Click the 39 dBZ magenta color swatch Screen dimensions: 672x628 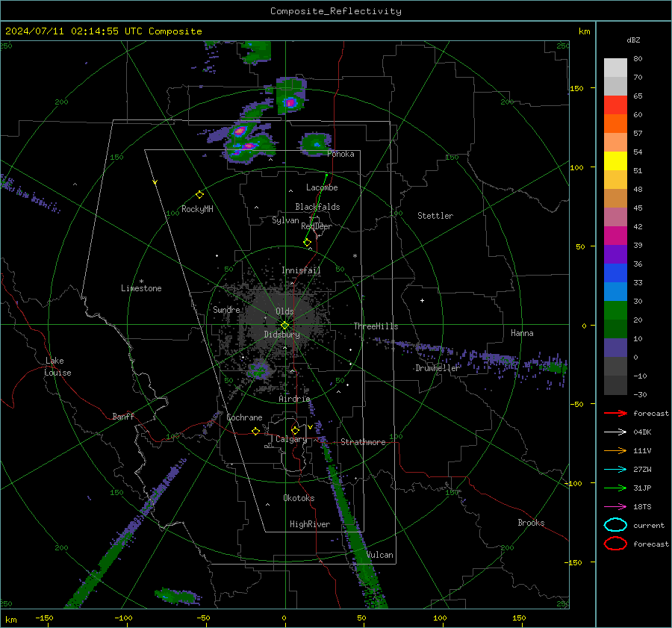615,235
